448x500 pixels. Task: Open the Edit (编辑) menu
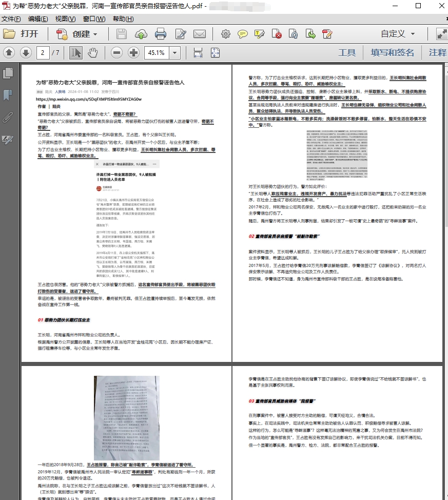pos(38,19)
